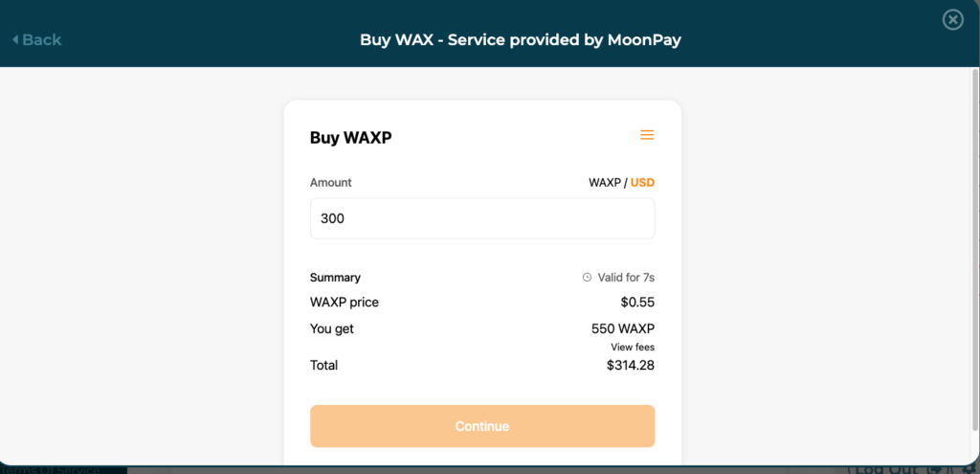980x474 pixels.
Task: Click the $0.55 WAXP price value
Action: click(637, 303)
